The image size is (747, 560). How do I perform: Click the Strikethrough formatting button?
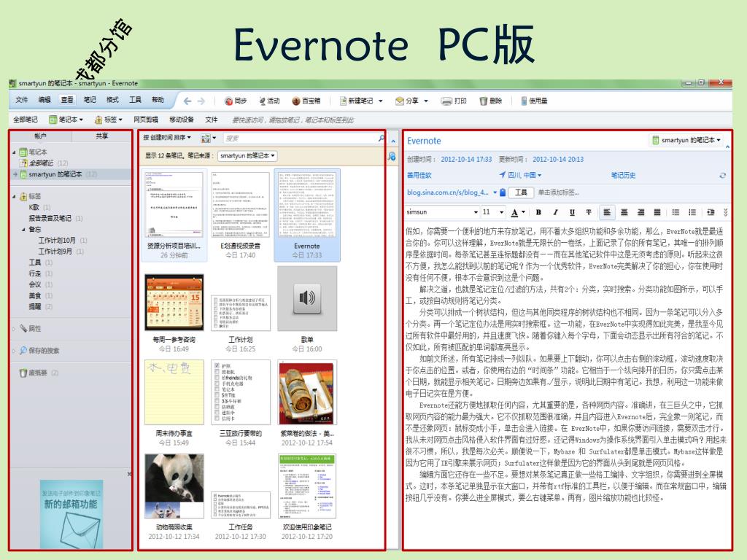pyautogui.click(x=589, y=212)
